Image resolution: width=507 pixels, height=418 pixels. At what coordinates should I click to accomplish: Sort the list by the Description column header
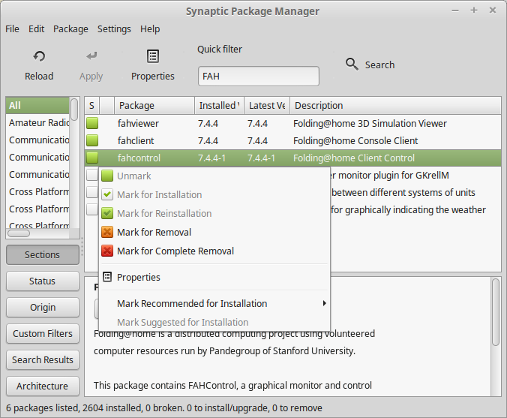coord(395,106)
